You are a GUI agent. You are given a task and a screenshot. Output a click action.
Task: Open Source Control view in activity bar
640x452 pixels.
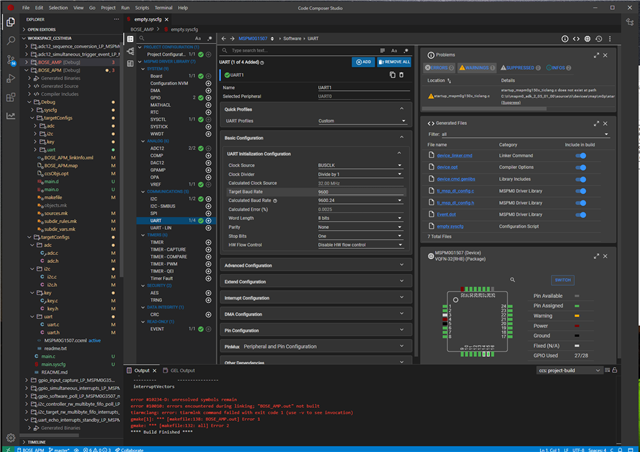pos(11,60)
